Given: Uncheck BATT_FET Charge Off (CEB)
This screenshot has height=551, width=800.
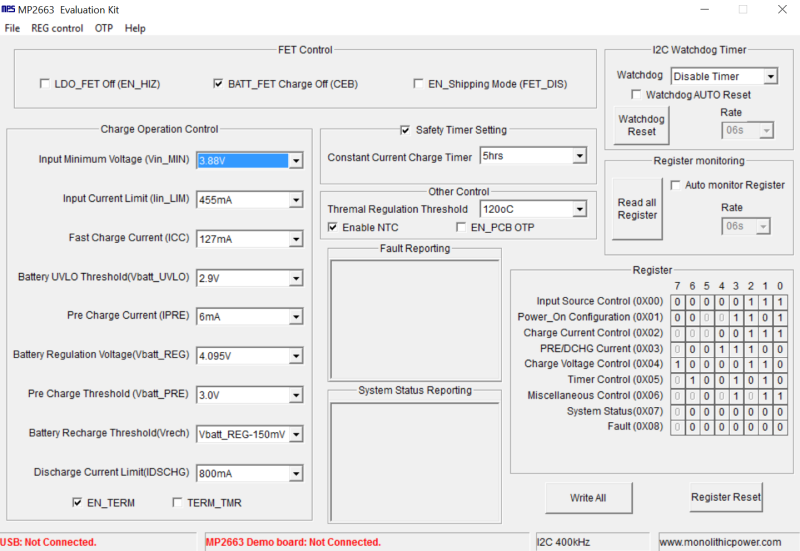Looking at the screenshot, I should coord(218,83).
